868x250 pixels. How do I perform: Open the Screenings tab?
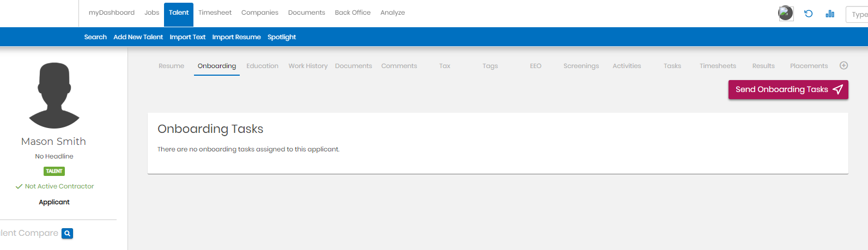tap(581, 66)
